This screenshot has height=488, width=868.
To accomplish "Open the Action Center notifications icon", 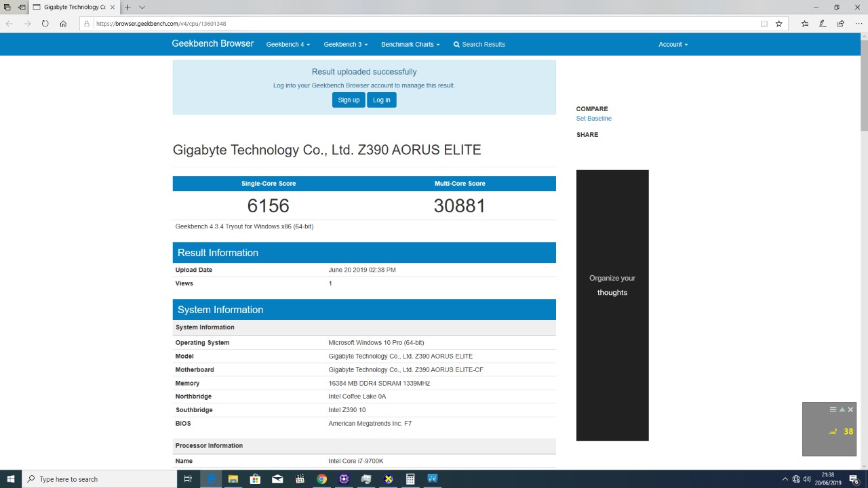I will pyautogui.click(x=854, y=479).
